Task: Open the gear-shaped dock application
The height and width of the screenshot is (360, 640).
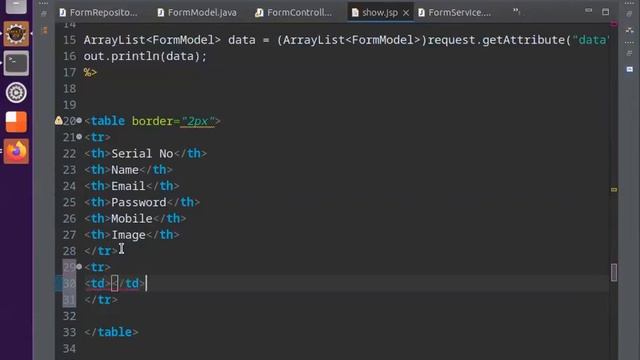Action: click(x=16, y=93)
